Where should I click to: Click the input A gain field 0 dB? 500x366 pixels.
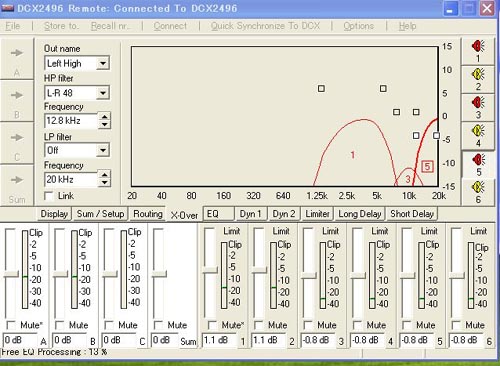tap(20, 340)
